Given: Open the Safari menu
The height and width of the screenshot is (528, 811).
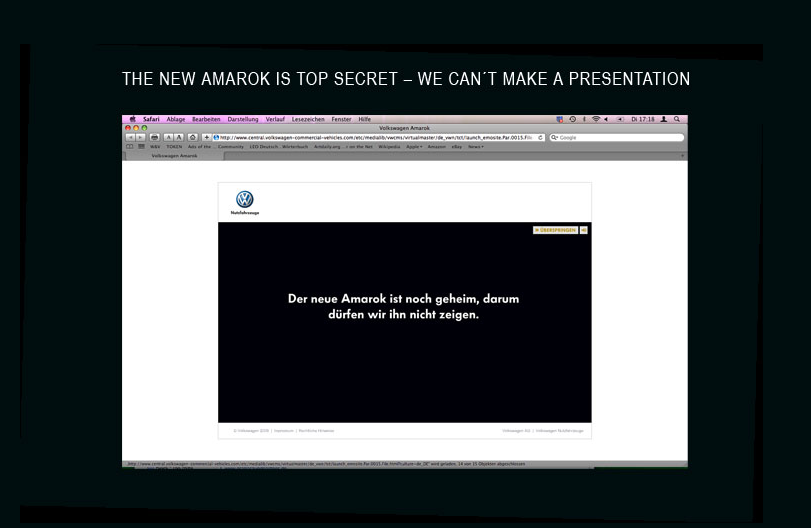Looking at the screenshot, I should click(x=151, y=119).
